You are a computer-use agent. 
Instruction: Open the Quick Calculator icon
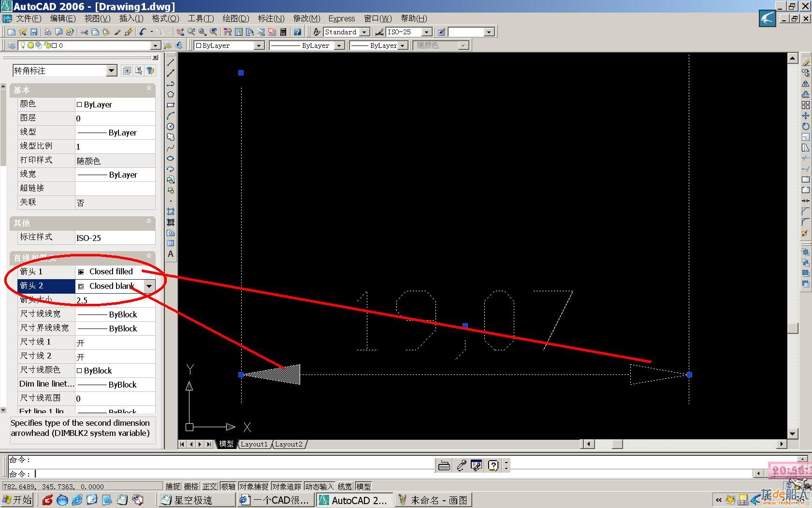coord(283,32)
